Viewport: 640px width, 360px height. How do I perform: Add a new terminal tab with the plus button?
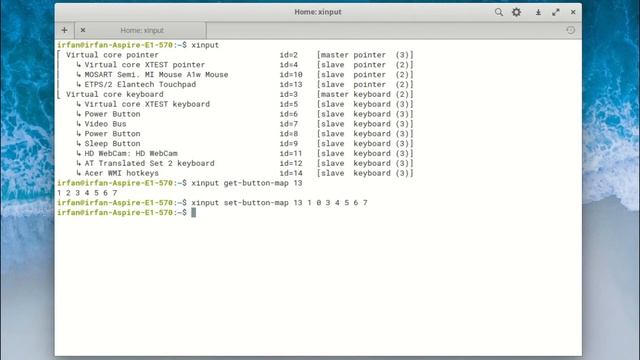[x=64, y=30]
